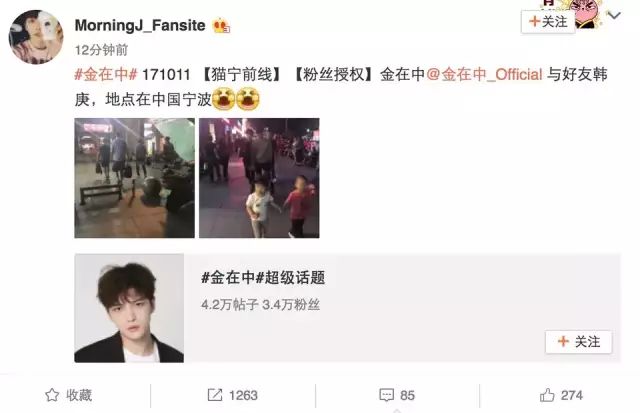Open comments icon showing 85

pos(386,395)
